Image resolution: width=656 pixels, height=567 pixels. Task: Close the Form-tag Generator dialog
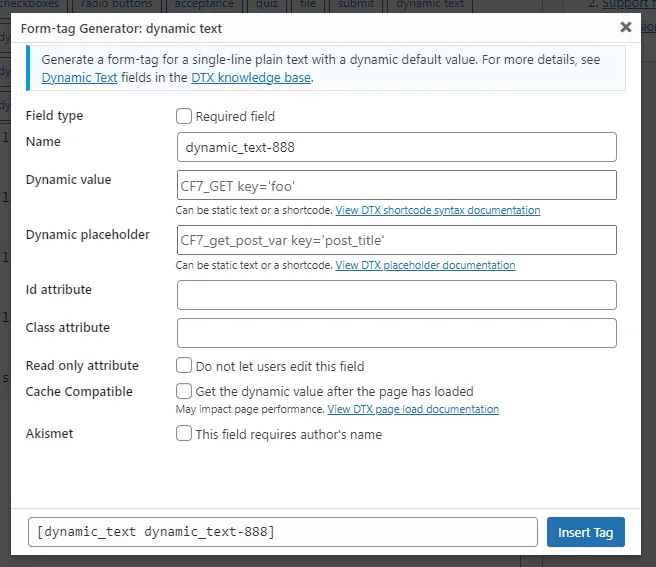click(x=625, y=27)
